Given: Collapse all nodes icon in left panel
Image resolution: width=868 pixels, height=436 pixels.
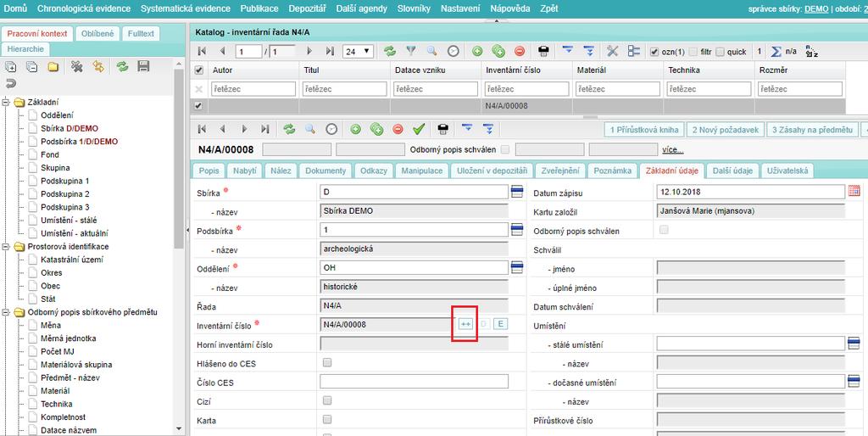Looking at the screenshot, I should 31,67.
